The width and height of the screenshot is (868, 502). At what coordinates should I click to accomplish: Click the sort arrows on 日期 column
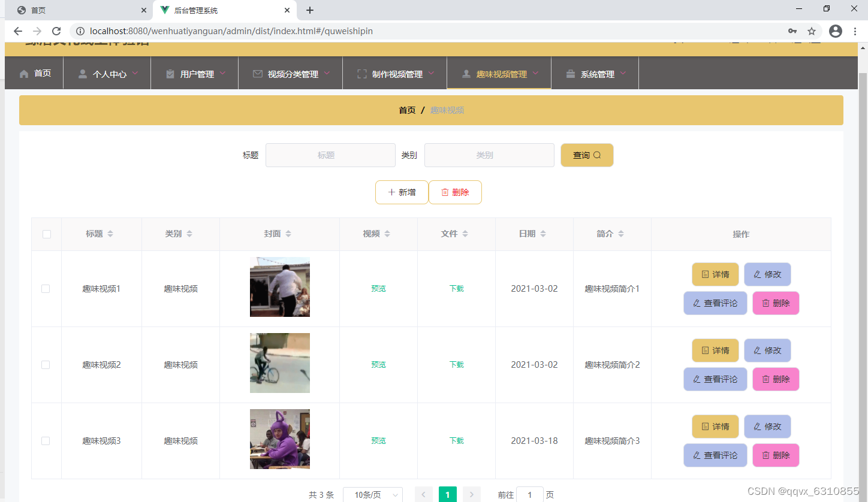click(x=543, y=234)
